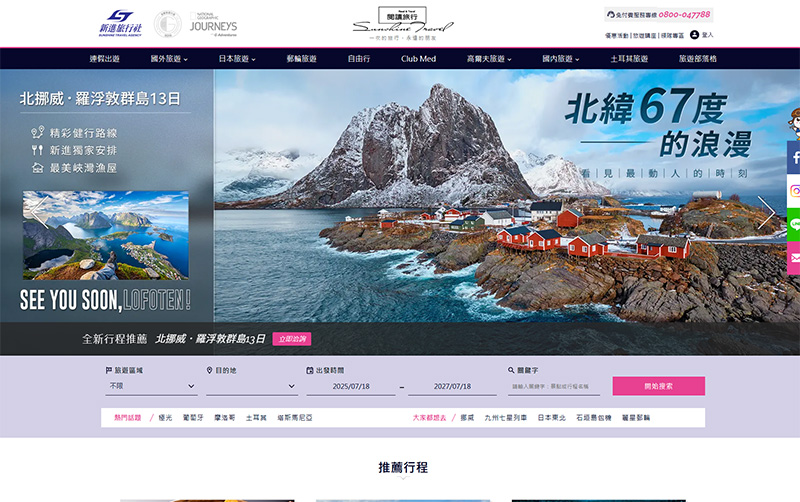Open 領隊專區 top link
Image resolution: width=800 pixels, height=502 pixels.
(x=672, y=36)
